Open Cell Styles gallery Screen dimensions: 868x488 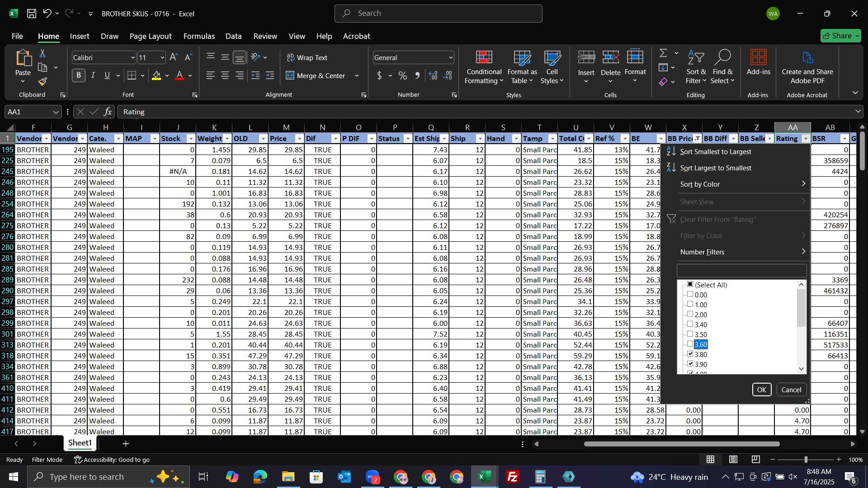pos(552,67)
